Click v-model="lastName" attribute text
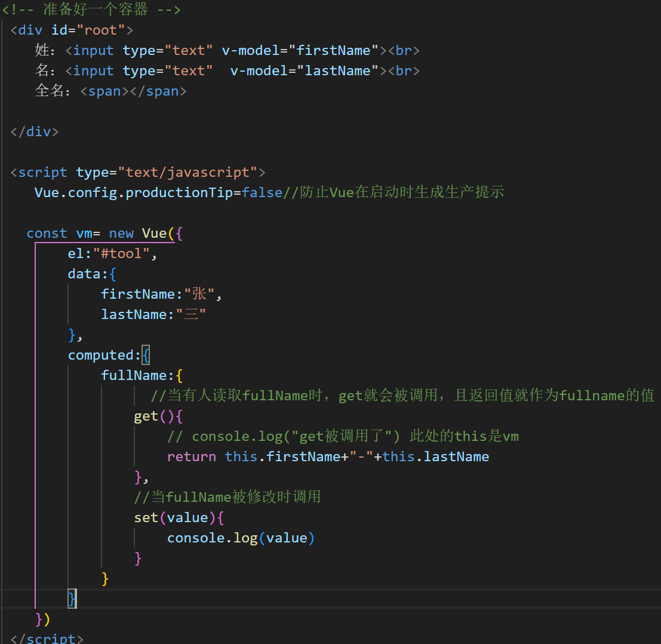 point(304,71)
